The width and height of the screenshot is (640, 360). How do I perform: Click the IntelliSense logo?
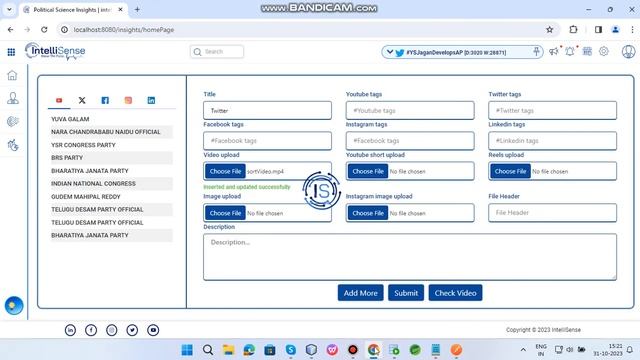55,51
